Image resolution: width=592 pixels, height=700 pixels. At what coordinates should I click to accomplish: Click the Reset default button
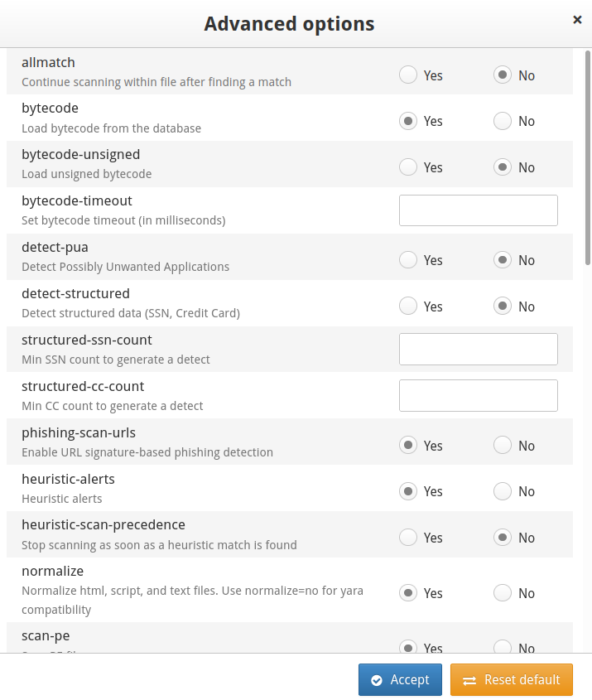tap(511, 679)
